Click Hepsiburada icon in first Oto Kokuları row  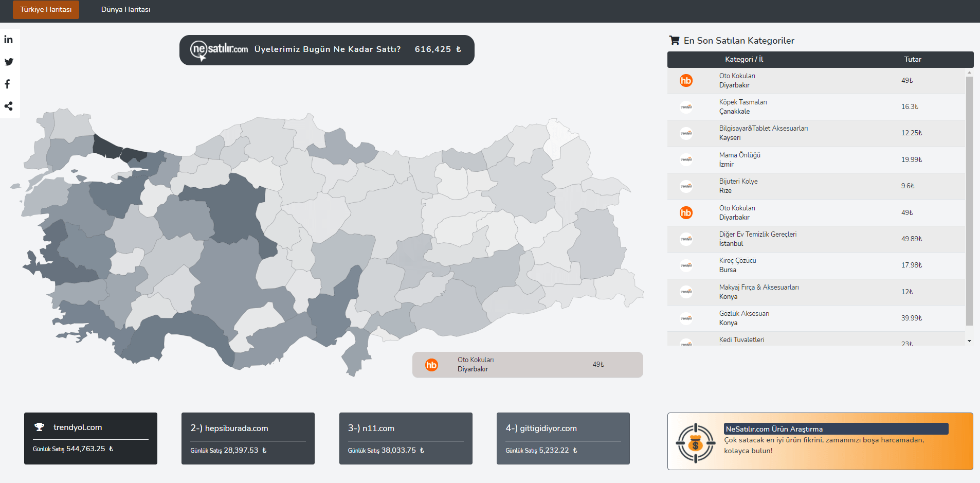[686, 80]
